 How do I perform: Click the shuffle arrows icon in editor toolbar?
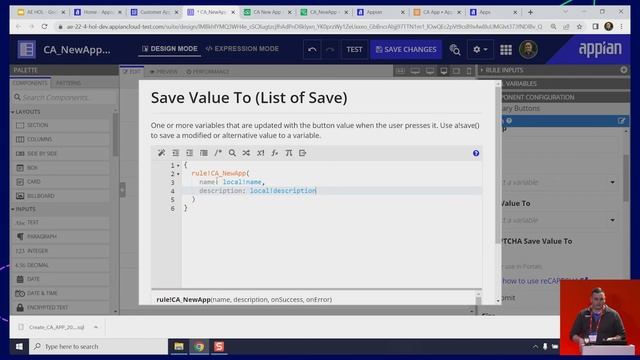click(246, 153)
